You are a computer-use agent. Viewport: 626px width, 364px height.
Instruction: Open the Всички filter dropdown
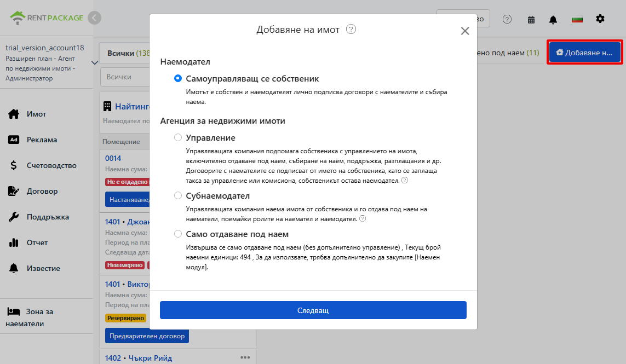click(125, 77)
